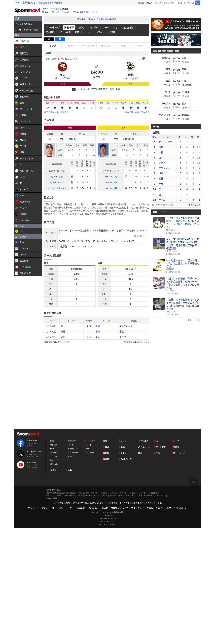
Task: Share on Facebook icon button
Action: tap(60, 39)
